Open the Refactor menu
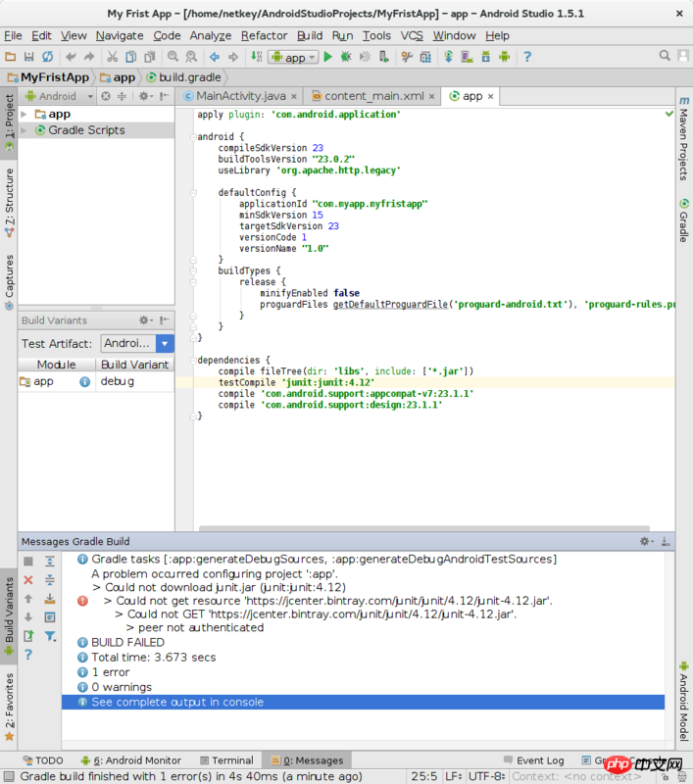The image size is (693, 784). coord(265,35)
